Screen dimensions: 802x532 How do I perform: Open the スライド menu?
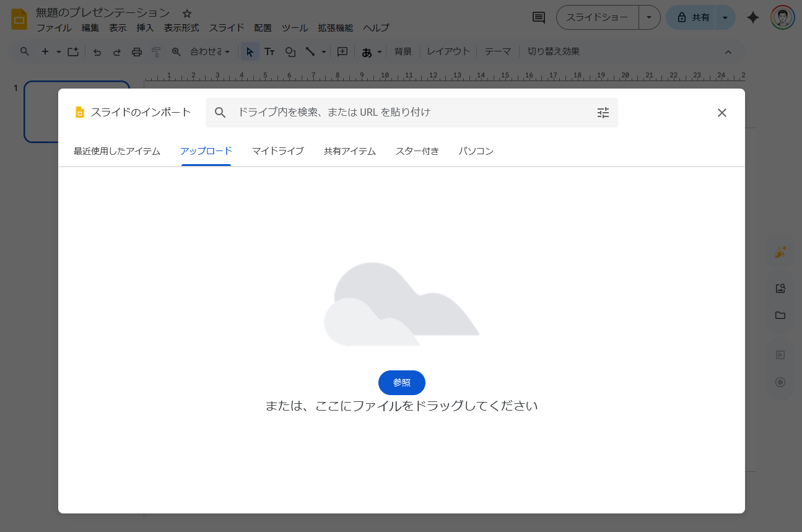[227, 28]
